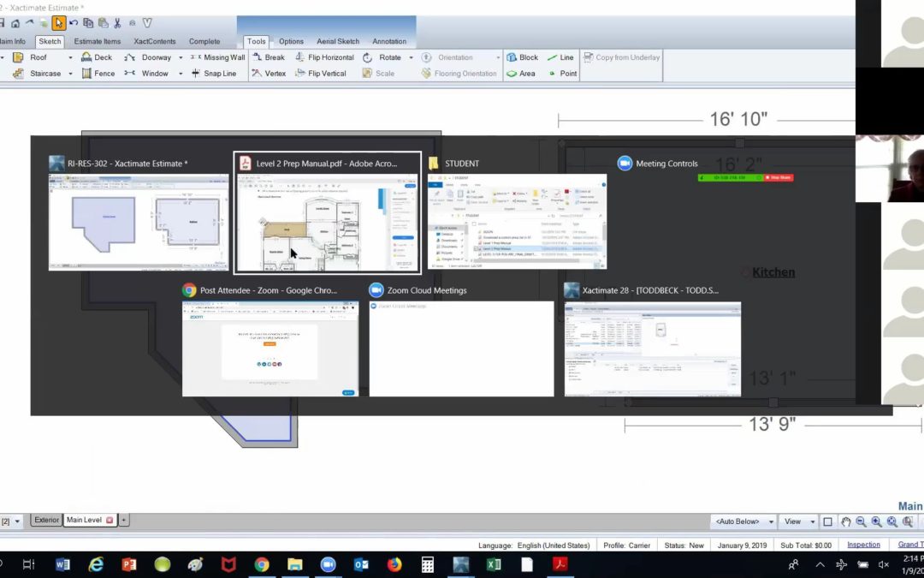Open the Tools ribbon tab

click(x=257, y=41)
